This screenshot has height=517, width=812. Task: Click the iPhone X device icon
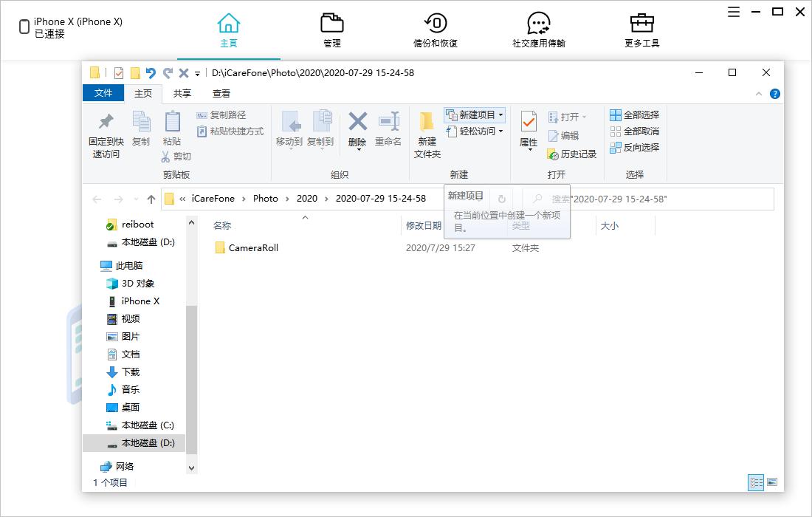[x=24, y=27]
